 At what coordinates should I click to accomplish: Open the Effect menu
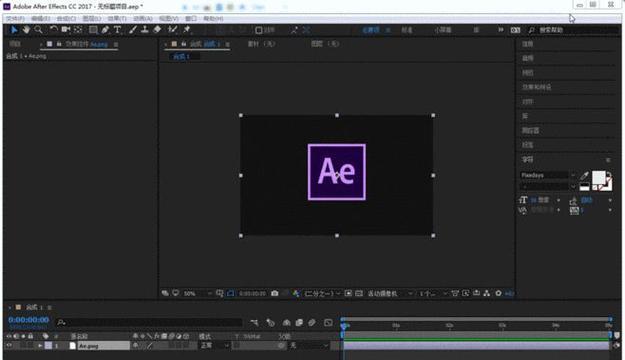pos(117,19)
